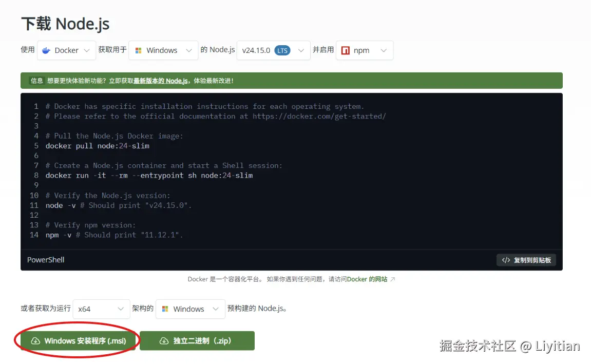This screenshot has width=591, height=364.
Task: Click the 或者获取为运行 text
Action: click(46, 309)
